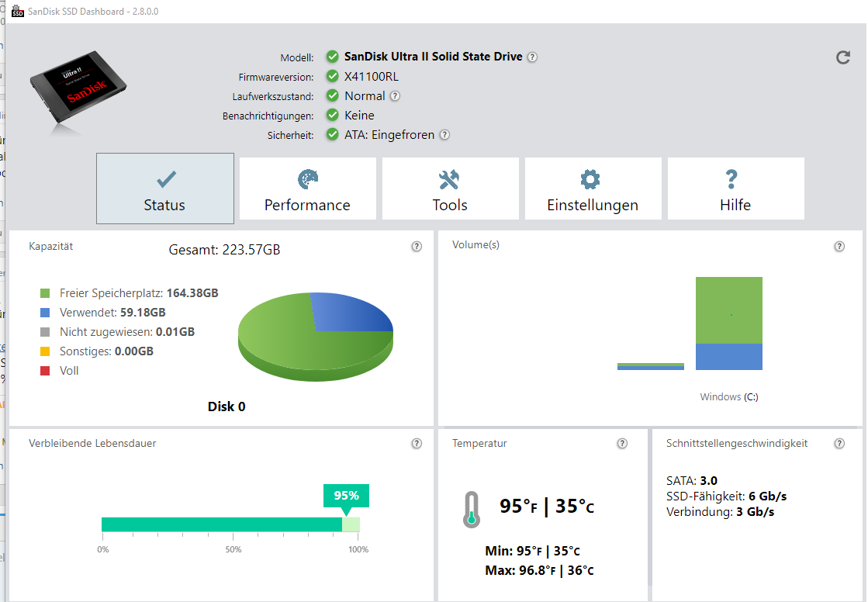This screenshot has width=868, height=602.
Task: Click green Freier Speicherplatz legend swatch
Action: point(46,293)
